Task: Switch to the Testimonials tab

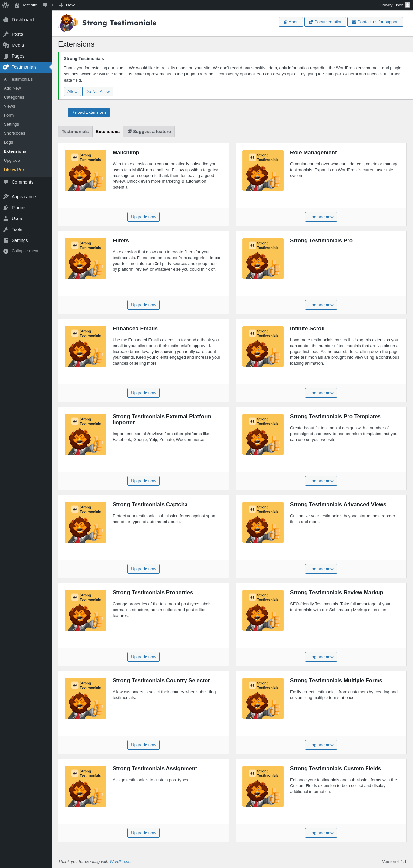Action: point(75,132)
